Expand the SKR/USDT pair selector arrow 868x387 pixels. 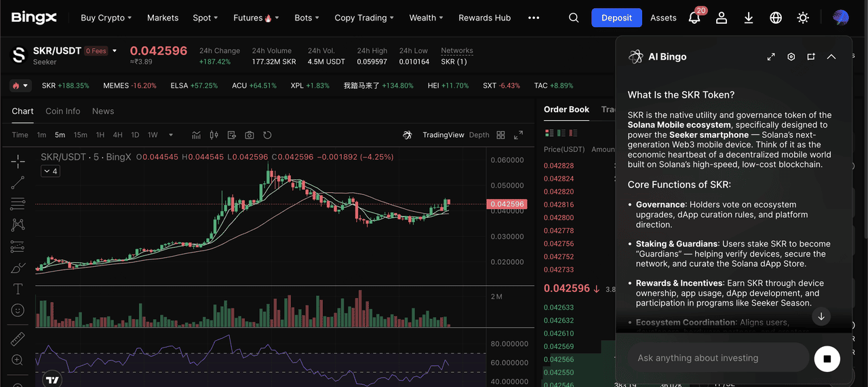pos(115,51)
